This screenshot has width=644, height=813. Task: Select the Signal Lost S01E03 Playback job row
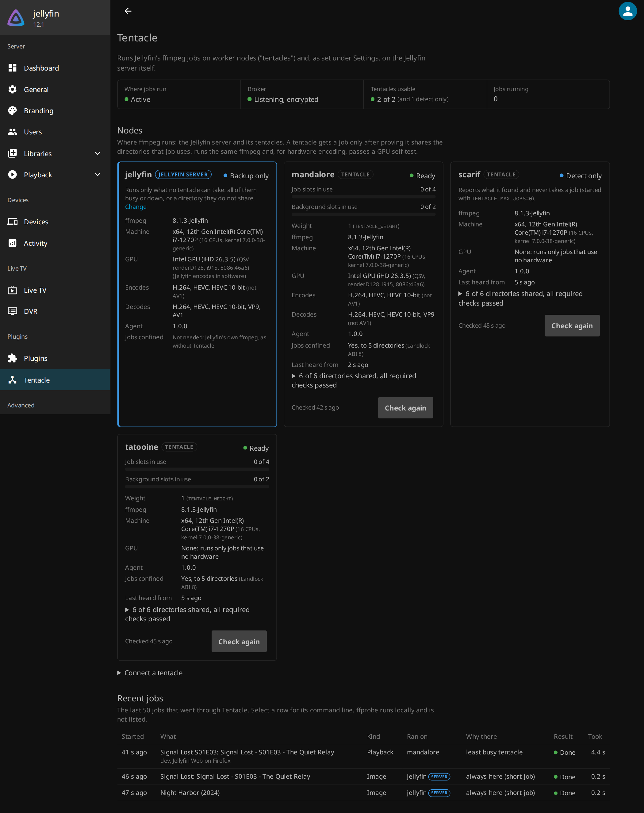363,756
